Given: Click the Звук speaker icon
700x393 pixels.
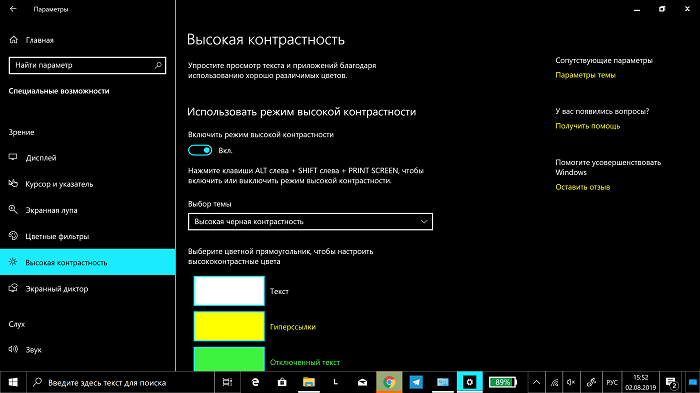Looking at the screenshot, I should (13, 349).
